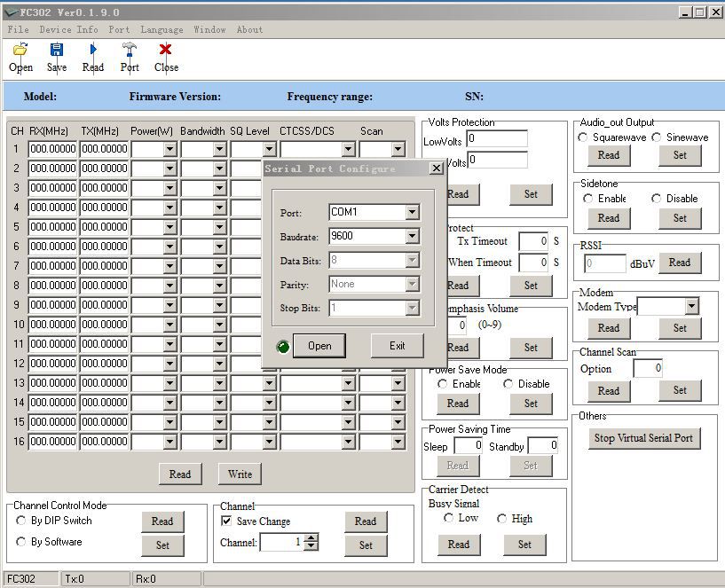Expand the Modem Type dropdown
The image size is (725, 588).
point(691,306)
